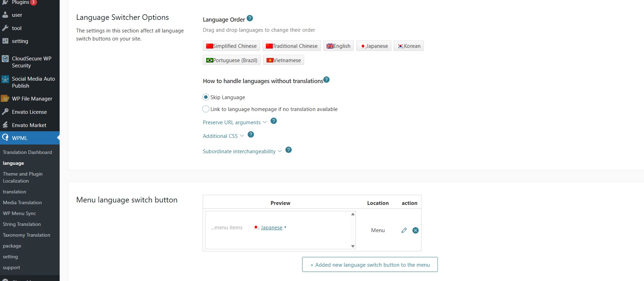Click the Portuguese (Brazil) language order tile
This screenshot has height=281, width=644.
coord(232,60)
